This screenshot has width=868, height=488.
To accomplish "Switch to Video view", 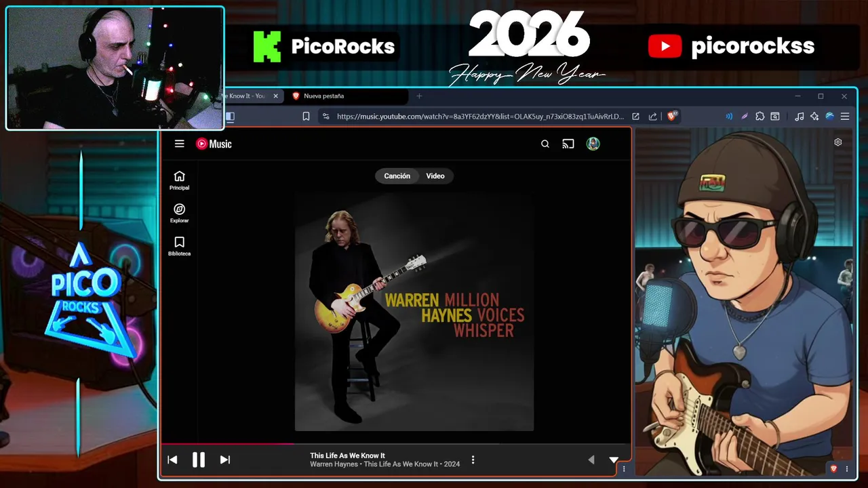I will pos(435,176).
